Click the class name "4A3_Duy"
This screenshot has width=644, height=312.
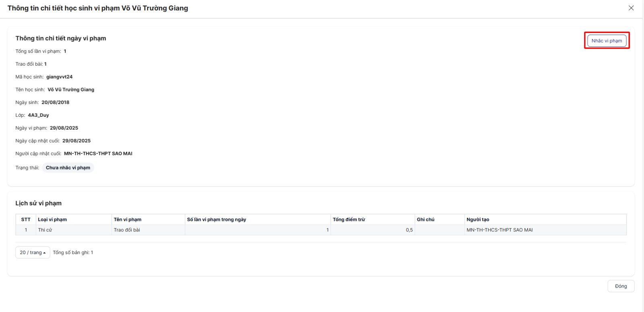click(x=38, y=115)
